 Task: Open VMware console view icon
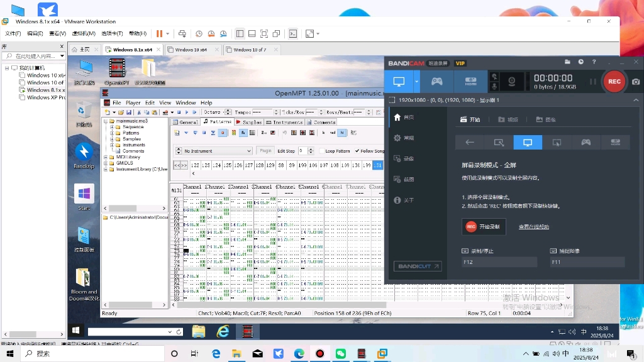coord(293,34)
